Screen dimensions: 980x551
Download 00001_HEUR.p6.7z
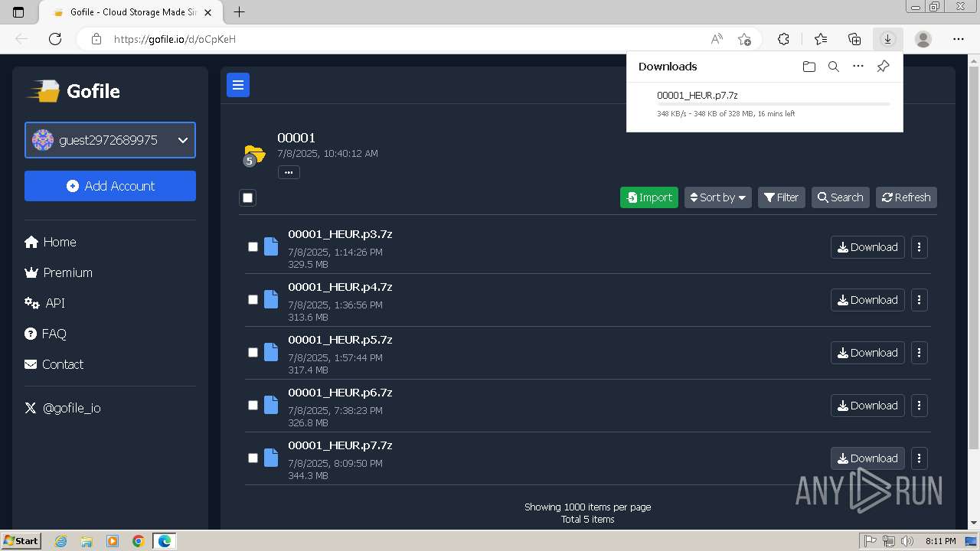tap(867, 406)
